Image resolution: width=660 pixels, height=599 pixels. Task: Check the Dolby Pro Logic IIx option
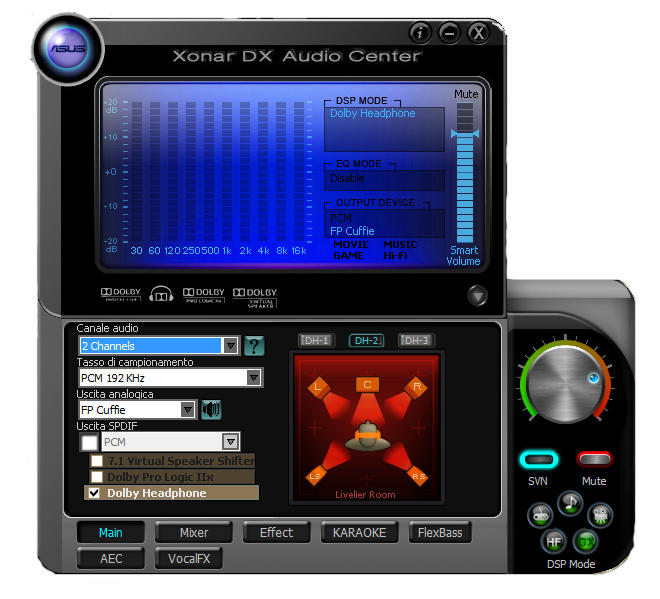[x=97, y=477]
